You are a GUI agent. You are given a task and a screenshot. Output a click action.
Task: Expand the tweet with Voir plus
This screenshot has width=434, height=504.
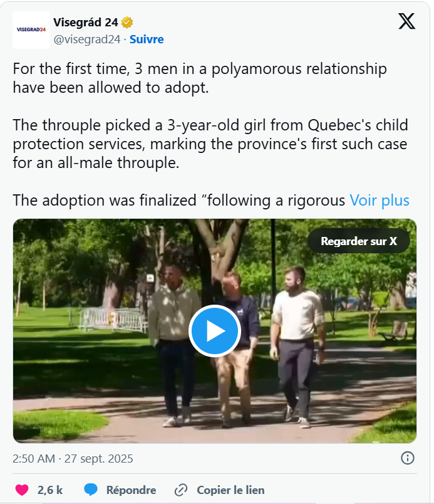click(380, 200)
